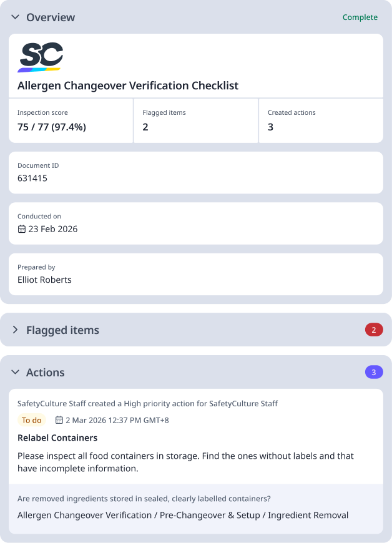Click the Allergen Changeover Verification Checklist title

(128, 86)
